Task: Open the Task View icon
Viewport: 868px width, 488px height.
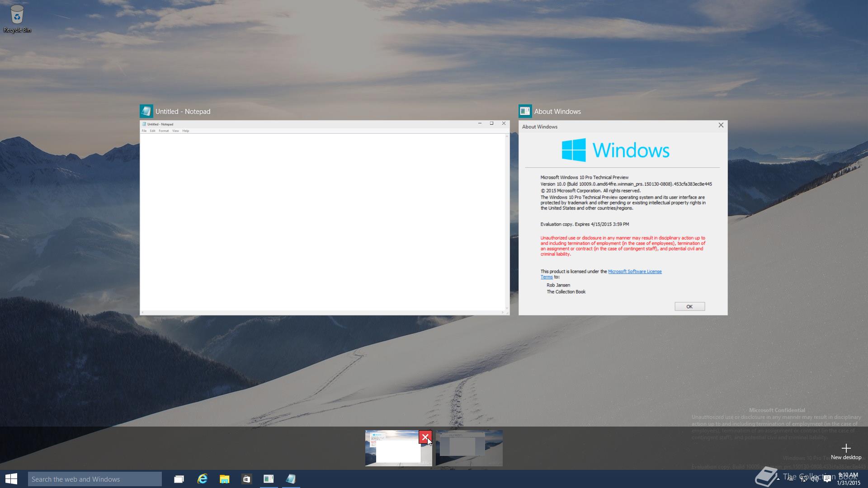Action: (x=179, y=479)
